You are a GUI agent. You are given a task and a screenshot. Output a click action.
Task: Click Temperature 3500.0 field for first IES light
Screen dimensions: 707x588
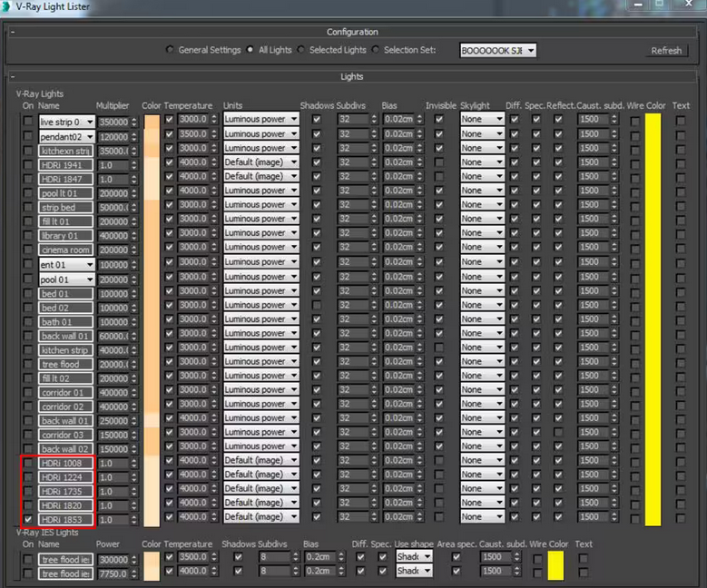click(193, 556)
